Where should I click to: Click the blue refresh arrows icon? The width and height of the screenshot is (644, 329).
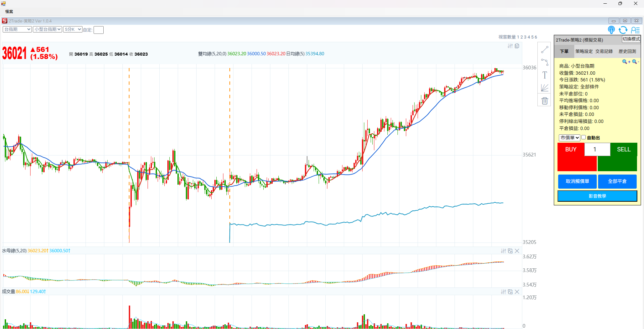tap(623, 30)
